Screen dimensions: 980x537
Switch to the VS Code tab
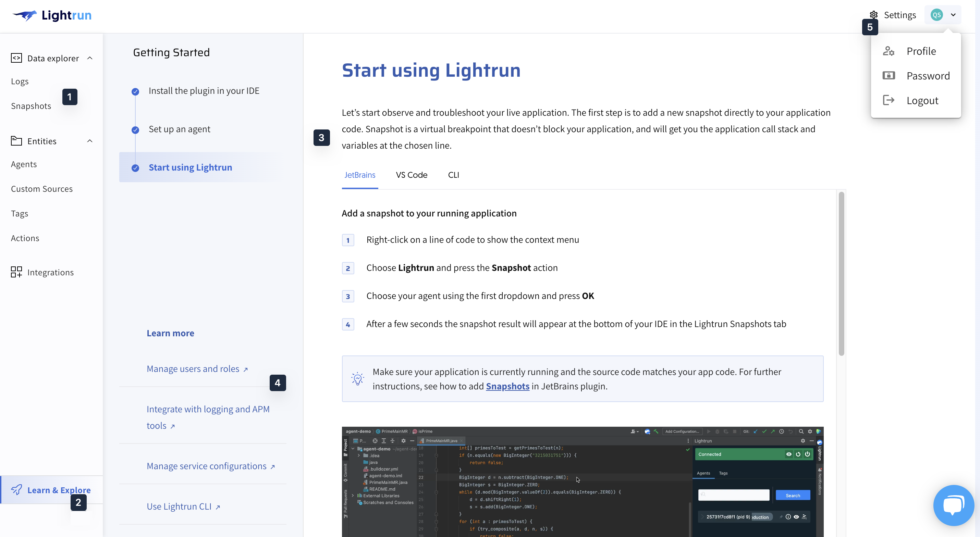tap(411, 175)
